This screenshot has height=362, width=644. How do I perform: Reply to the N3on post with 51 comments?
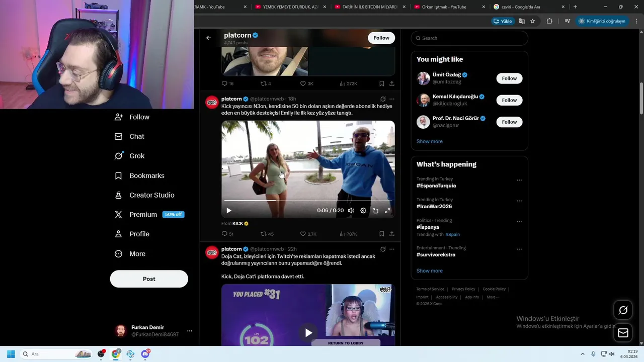(x=227, y=234)
